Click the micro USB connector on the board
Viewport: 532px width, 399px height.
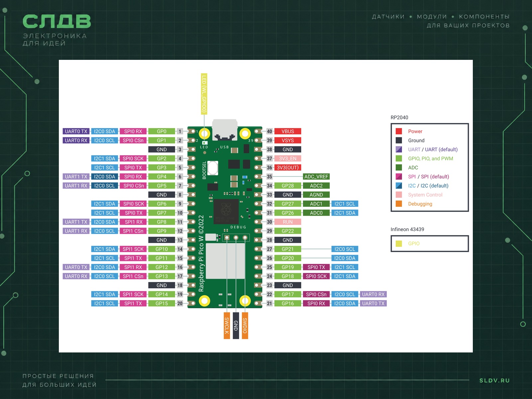pyautogui.click(x=225, y=130)
